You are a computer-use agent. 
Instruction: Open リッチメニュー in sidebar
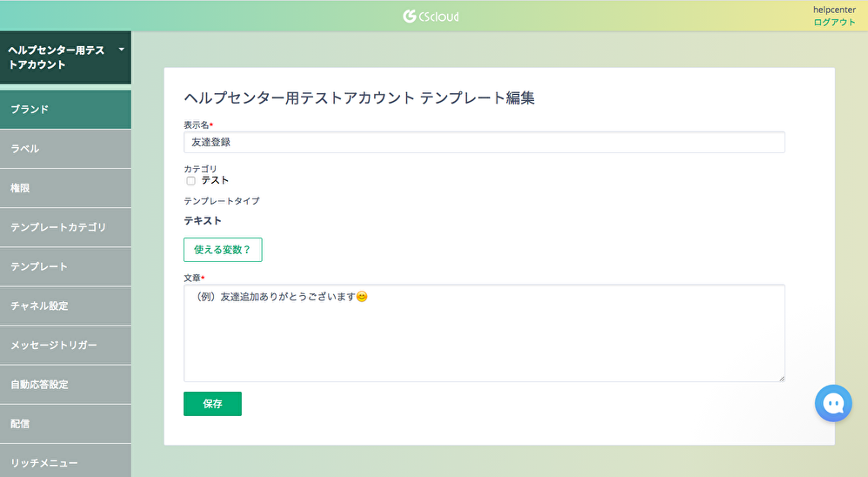[65, 461]
